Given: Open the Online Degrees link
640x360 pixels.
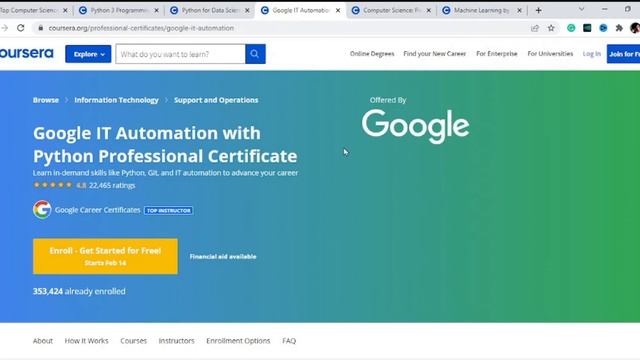Looking at the screenshot, I should (x=372, y=53).
